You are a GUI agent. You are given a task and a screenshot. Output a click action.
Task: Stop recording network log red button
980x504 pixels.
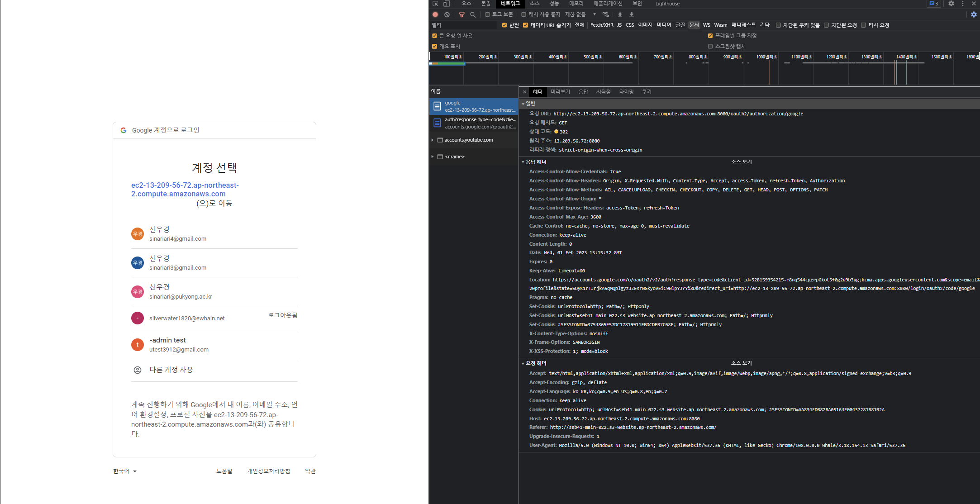click(435, 14)
